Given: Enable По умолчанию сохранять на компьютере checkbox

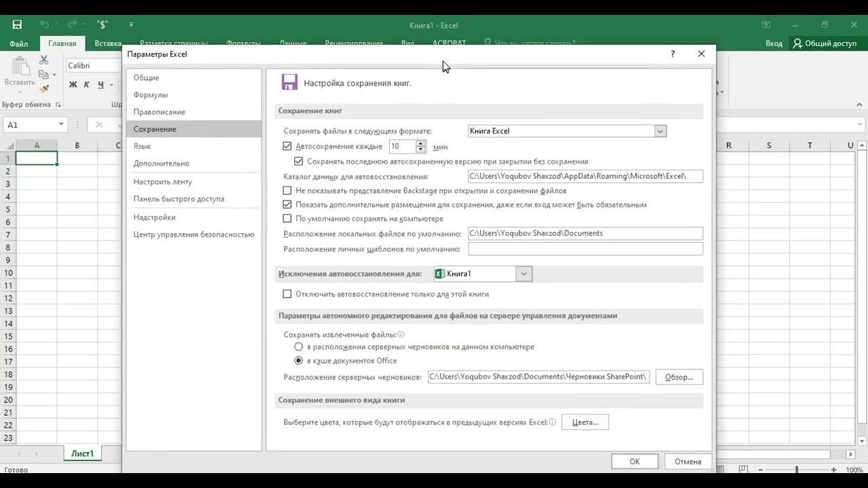Looking at the screenshot, I should 287,218.
